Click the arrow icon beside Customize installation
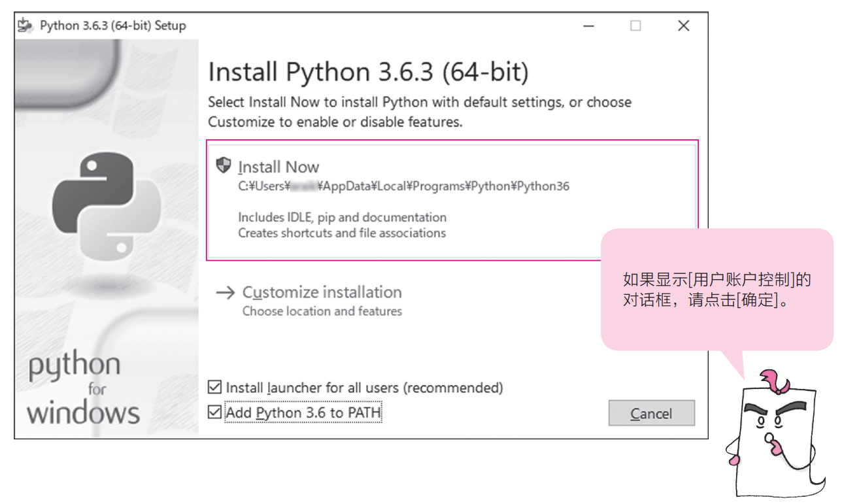 [x=225, y=293]
